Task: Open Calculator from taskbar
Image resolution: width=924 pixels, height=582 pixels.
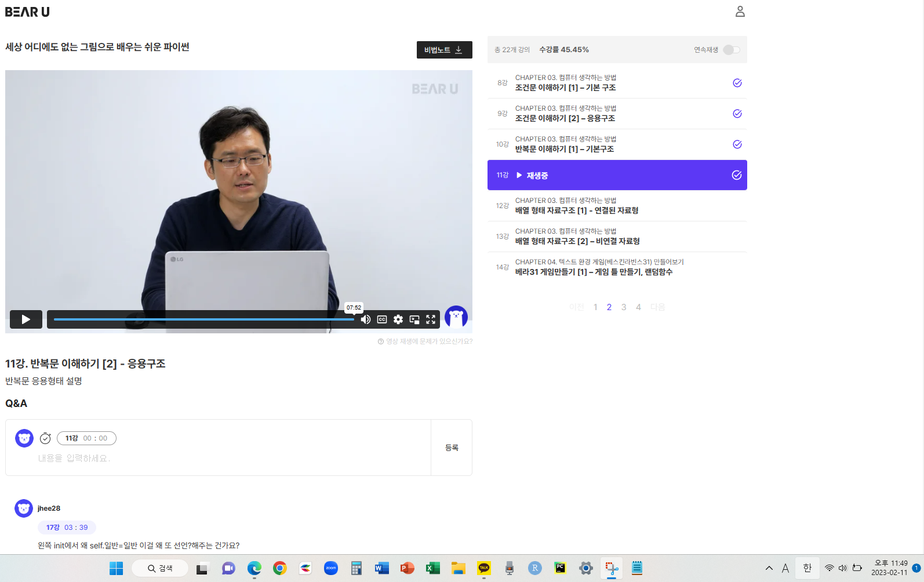Action: 356,568
